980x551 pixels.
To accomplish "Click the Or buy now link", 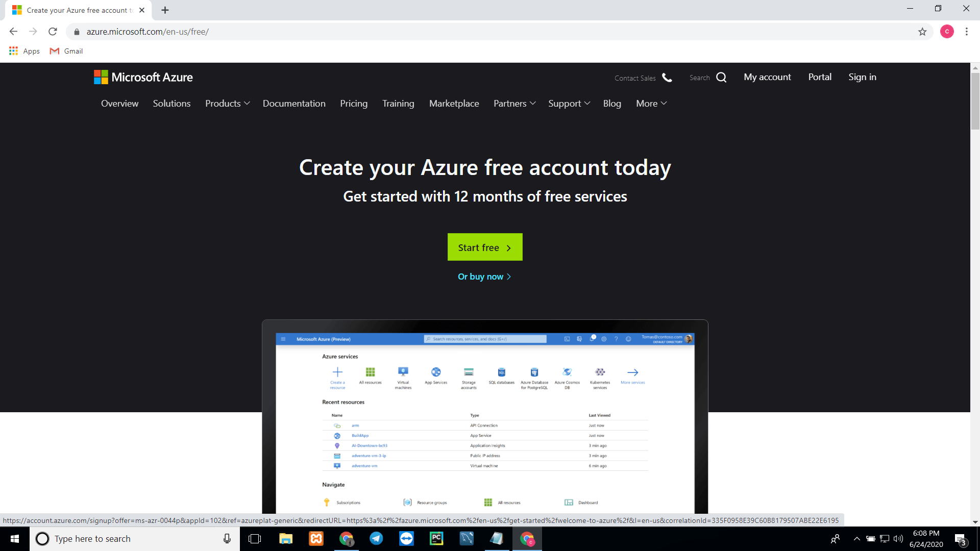I will point(484,277).
